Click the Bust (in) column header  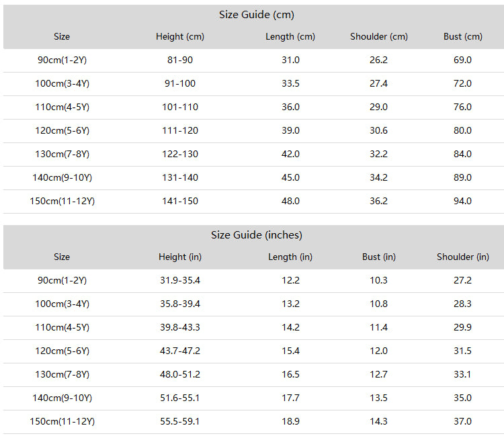pyautogui.click(x=378, y=257)
